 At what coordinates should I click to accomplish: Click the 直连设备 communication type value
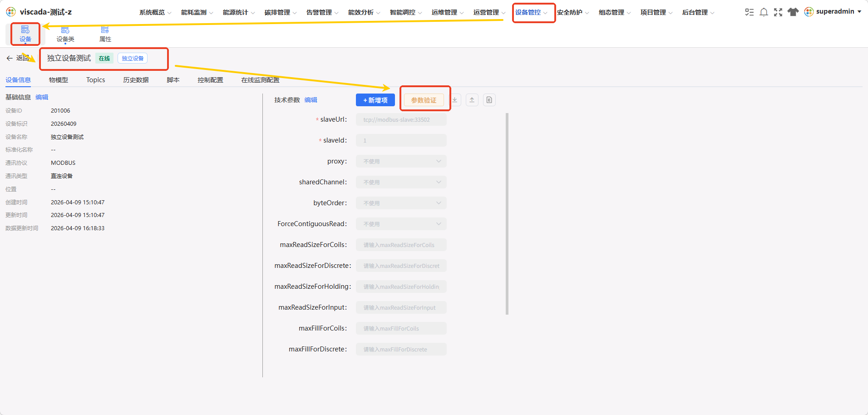click(62, 176)
